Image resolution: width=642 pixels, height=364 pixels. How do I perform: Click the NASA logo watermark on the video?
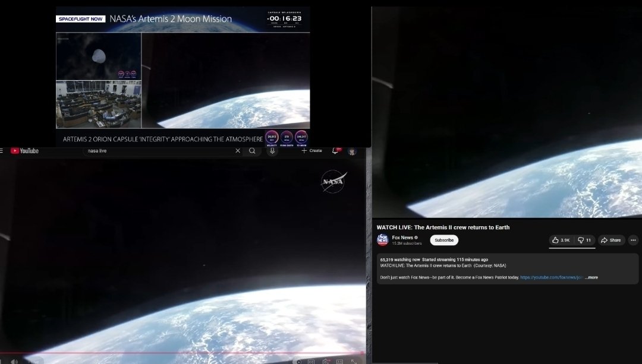click(333, 181)
